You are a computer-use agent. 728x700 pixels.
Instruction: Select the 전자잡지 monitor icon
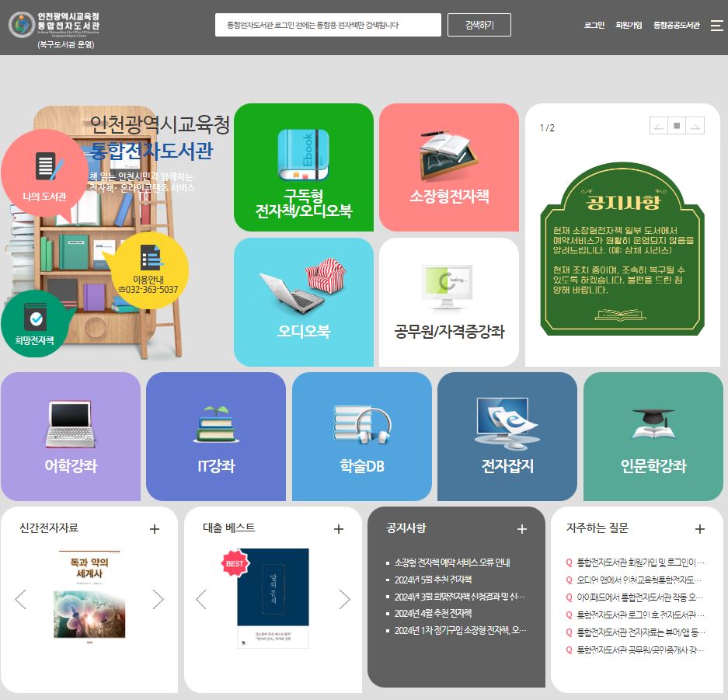point(507,424)
